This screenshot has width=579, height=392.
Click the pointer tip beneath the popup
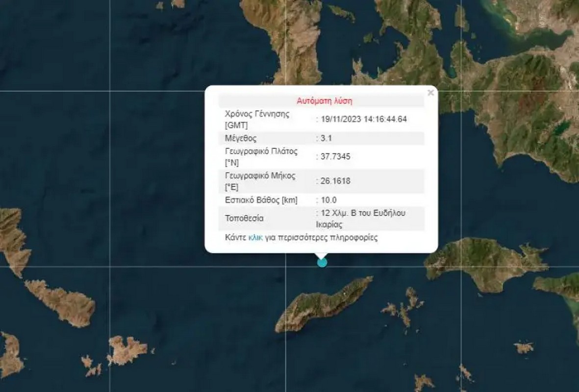321,256
